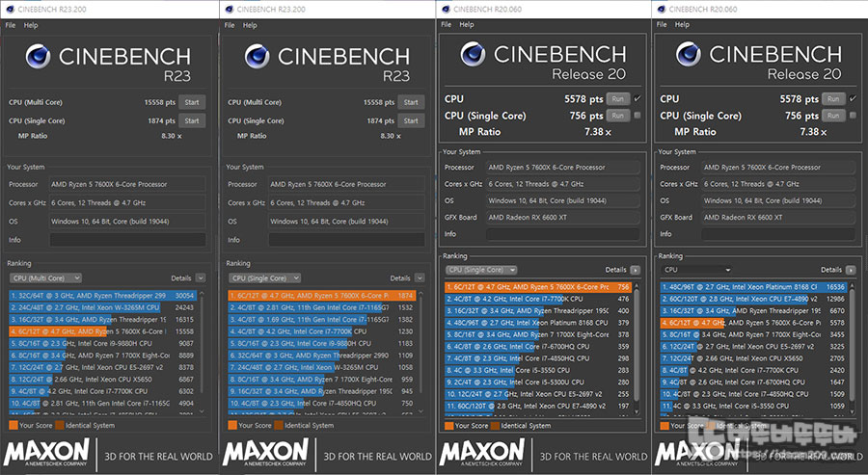
Task: Select the i9-9880H row scoring 9087
Action: pyautogui.click(x=102, y=343)
